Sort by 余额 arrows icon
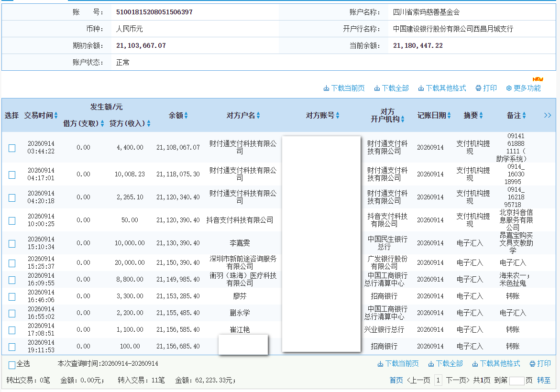The image size is (560, 392). click(186, 115)
